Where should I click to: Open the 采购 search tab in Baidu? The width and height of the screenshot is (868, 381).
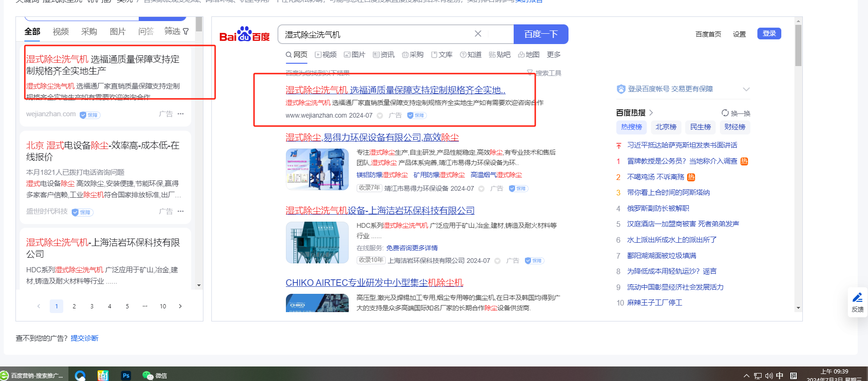click(413, 55)
